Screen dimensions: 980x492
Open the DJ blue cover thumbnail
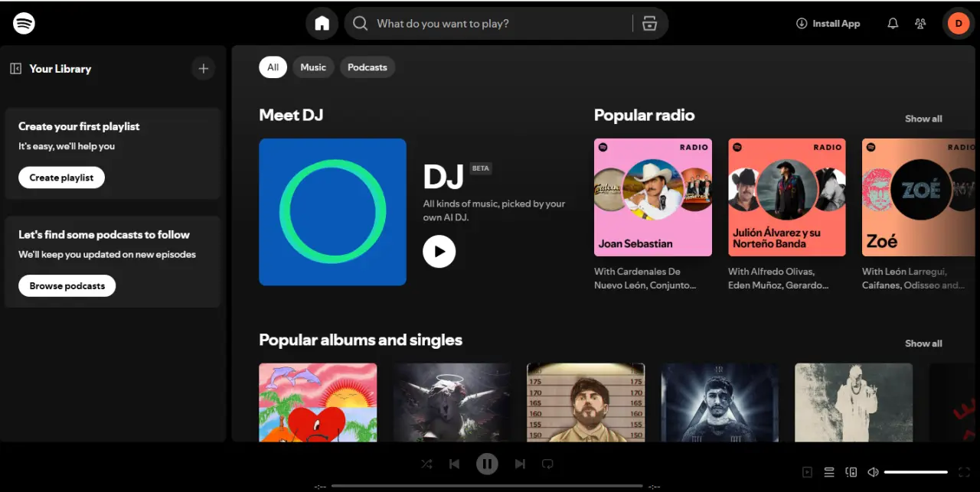(332, 212)
